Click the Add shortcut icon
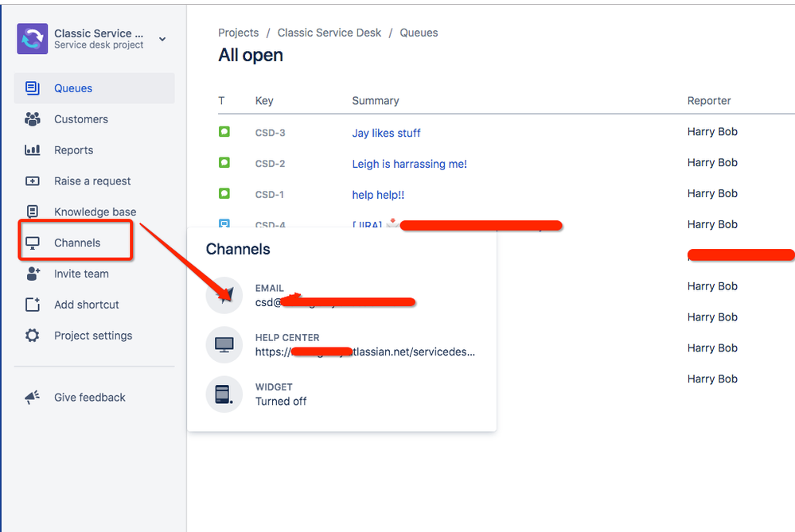Viewport: 795px width, 532px height. click(x=33, y=305)
